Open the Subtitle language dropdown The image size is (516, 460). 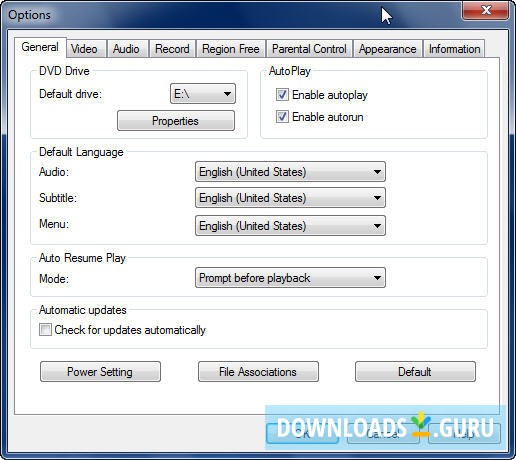(x=290, y=198)
